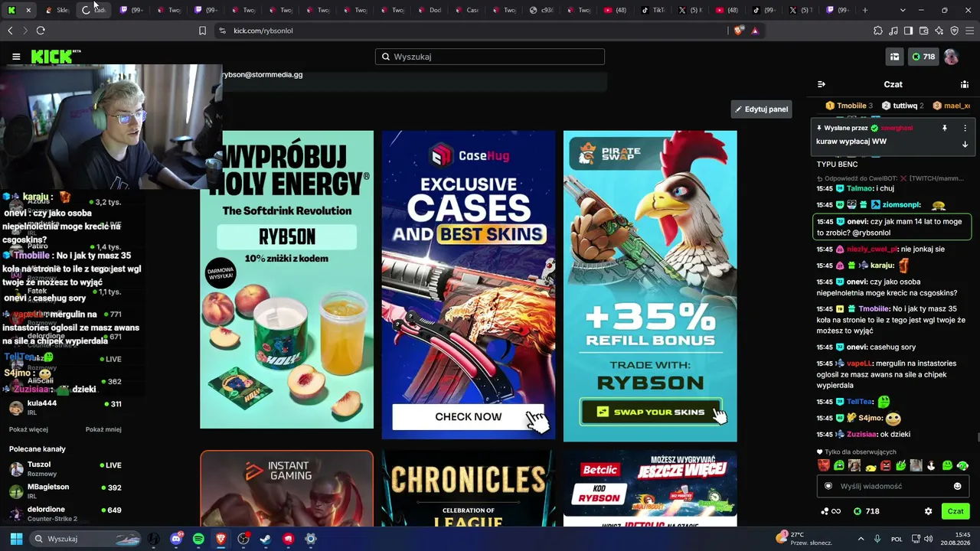Click the Pokaż więcej link in sidebar

tap(28, 429)
